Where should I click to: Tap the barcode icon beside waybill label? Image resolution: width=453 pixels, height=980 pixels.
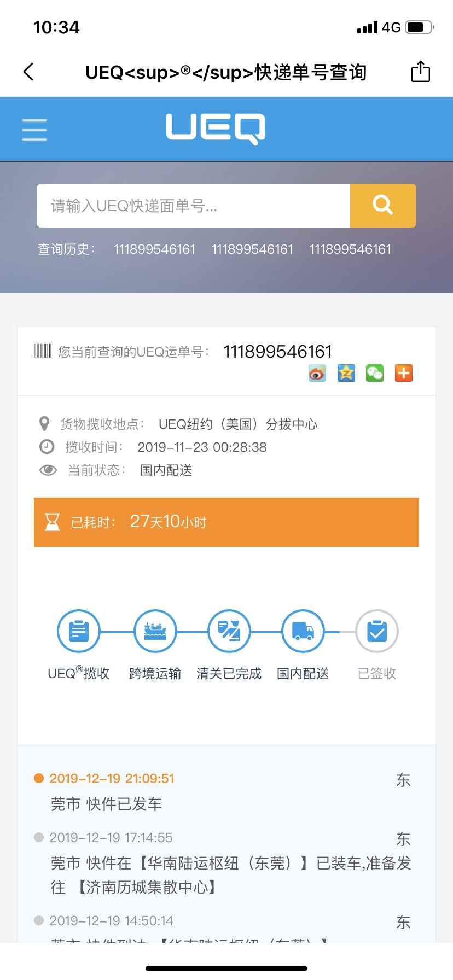click(43, 351)
